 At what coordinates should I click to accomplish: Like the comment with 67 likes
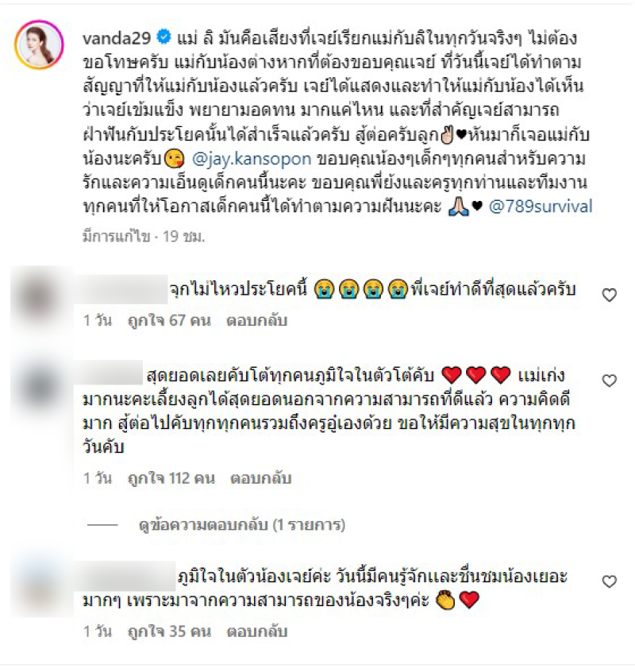click(609, 295)
